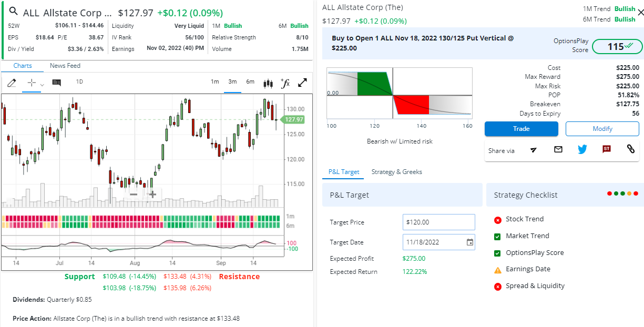The image size is (644, 327).
Task: Click the blue Trade button
Action: (x=522, y=129)
